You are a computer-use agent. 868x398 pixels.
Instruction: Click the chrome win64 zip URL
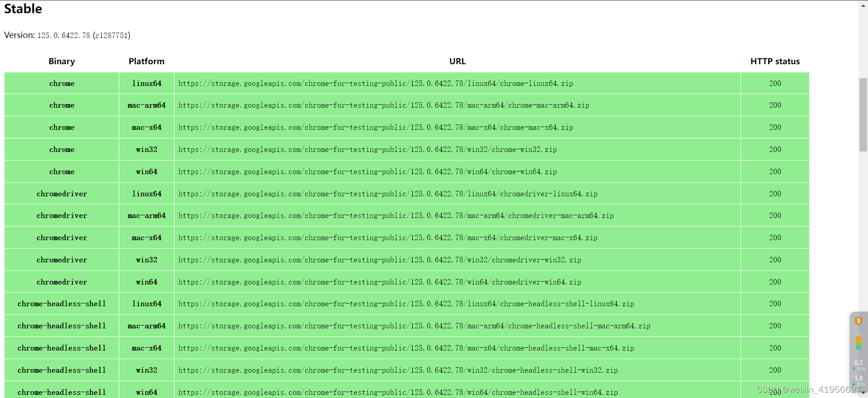(368, 172)
